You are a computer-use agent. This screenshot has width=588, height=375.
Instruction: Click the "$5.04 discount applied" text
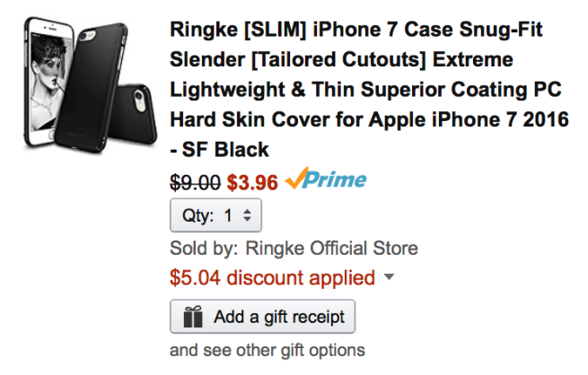pos(272,278)
